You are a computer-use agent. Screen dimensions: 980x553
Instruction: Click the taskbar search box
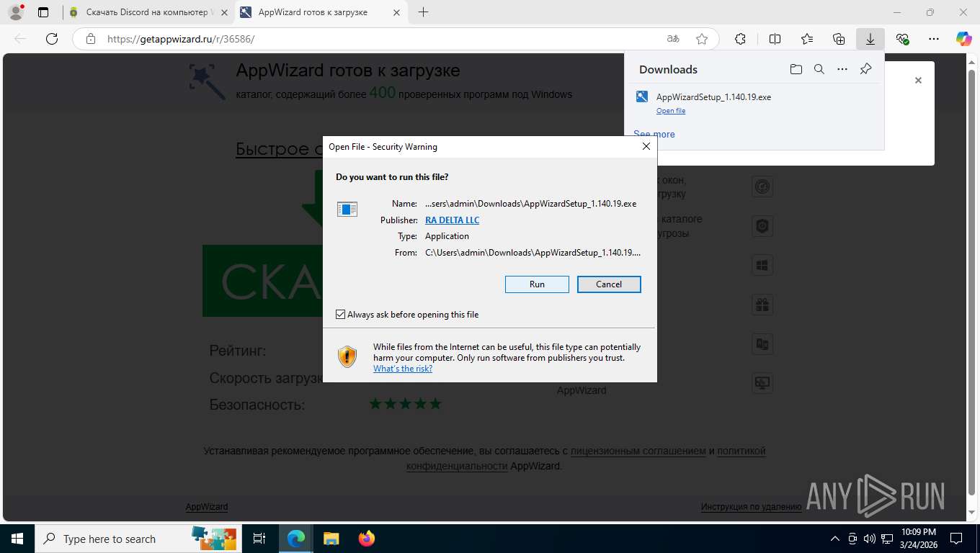pos(137,539)
